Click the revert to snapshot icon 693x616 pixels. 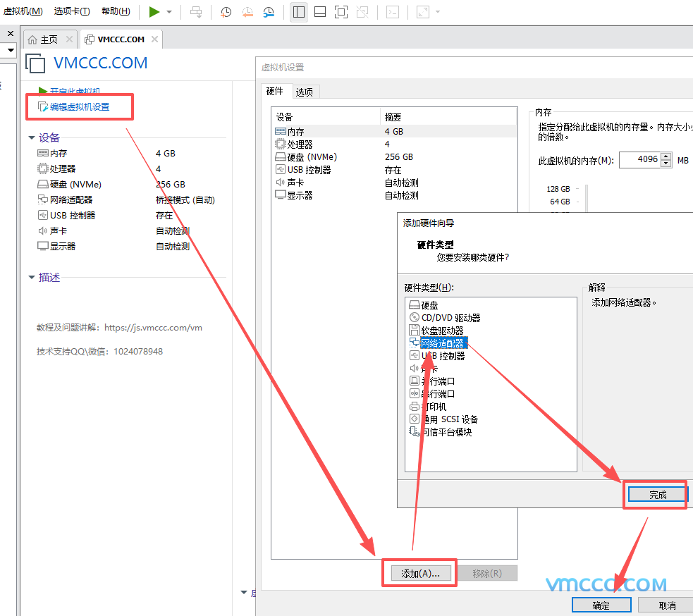(247, 12)
